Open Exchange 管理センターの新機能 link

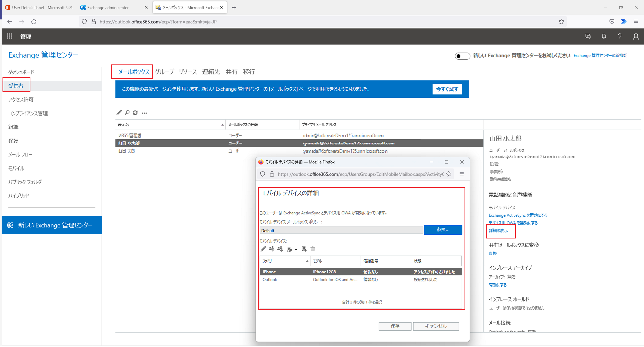pyautogui.click(x=600, y=56)
